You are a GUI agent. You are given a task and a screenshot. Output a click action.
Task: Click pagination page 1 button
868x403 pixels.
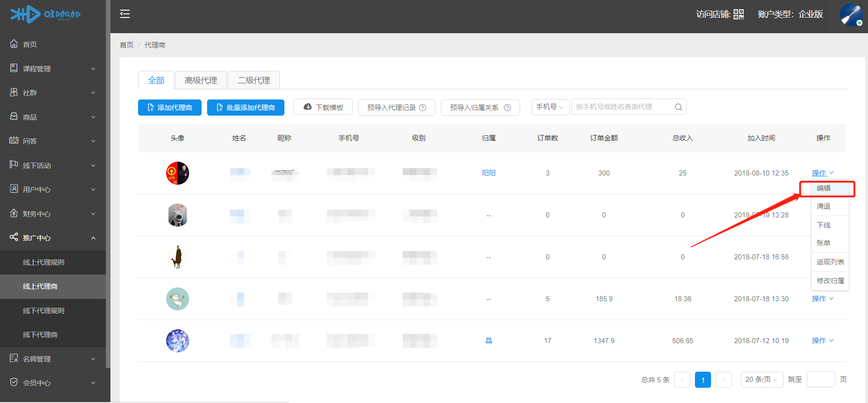point(703,380)
